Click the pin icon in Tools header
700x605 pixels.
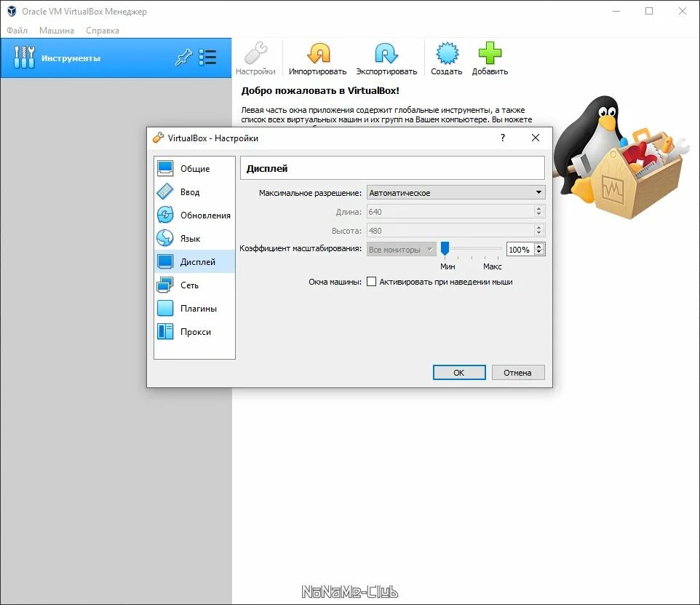(x=183, y=58)
